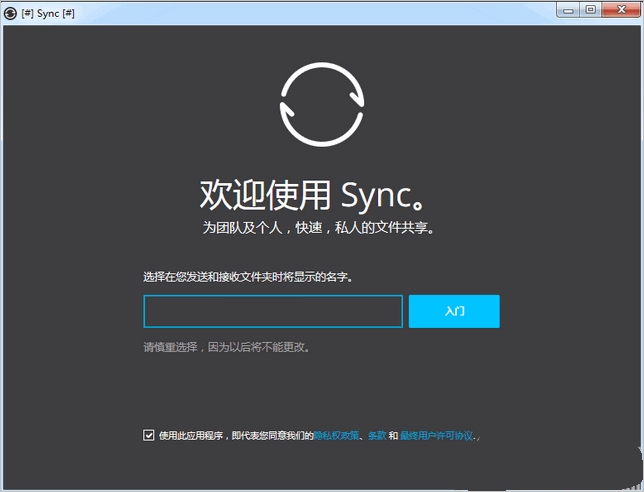Maximize the Sync window
The height and width of the screenshot is (492, 644).
pos(591,10)
